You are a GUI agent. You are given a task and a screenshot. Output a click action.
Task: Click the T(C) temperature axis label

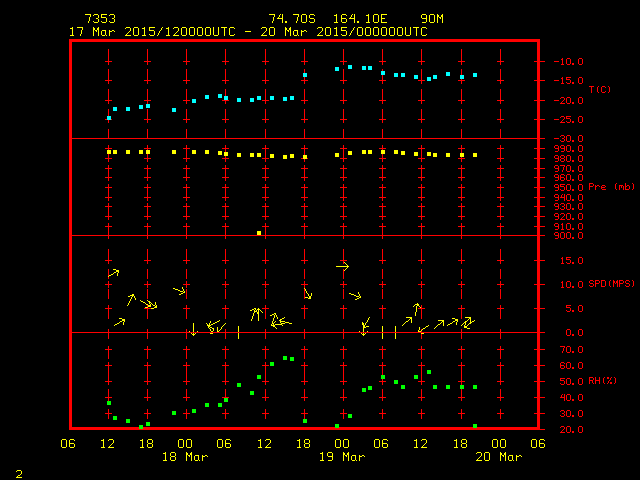599,90
